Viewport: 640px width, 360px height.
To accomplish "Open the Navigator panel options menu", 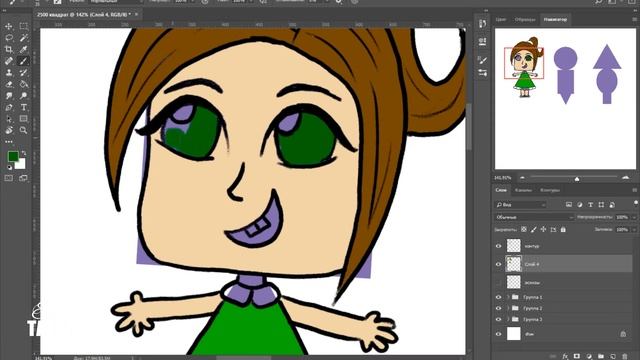I will [x=635, y=19].
